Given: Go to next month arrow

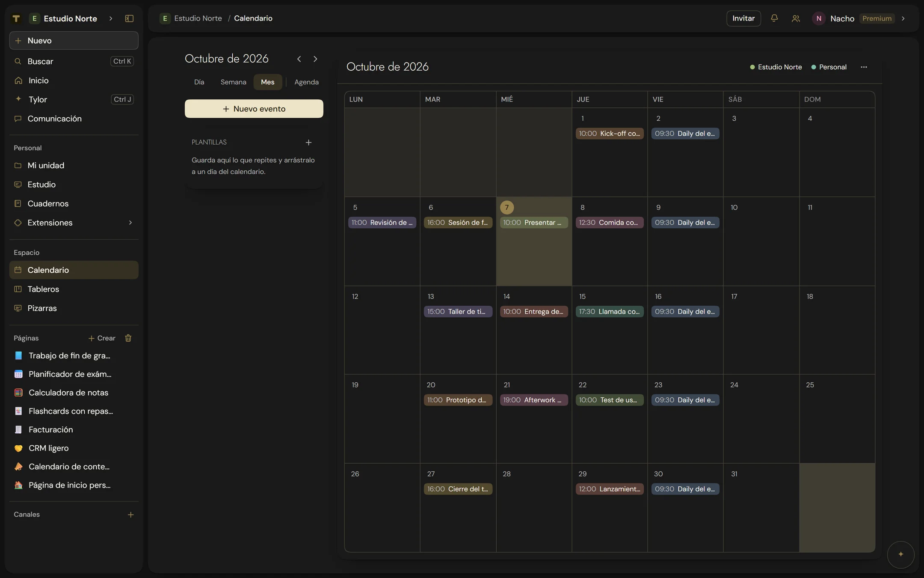Looking at the screenshot, I should [x=315, y=59].
